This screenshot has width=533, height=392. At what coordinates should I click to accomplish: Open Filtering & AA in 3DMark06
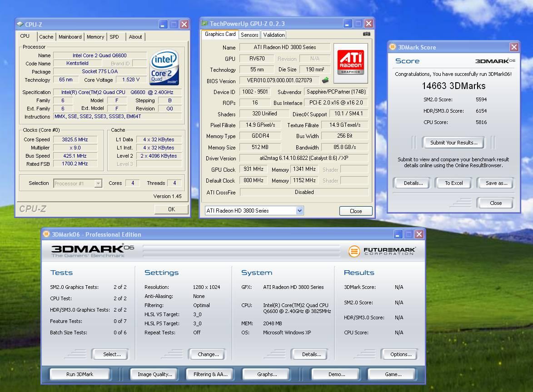pyautogui.click(x=210, y=374)
